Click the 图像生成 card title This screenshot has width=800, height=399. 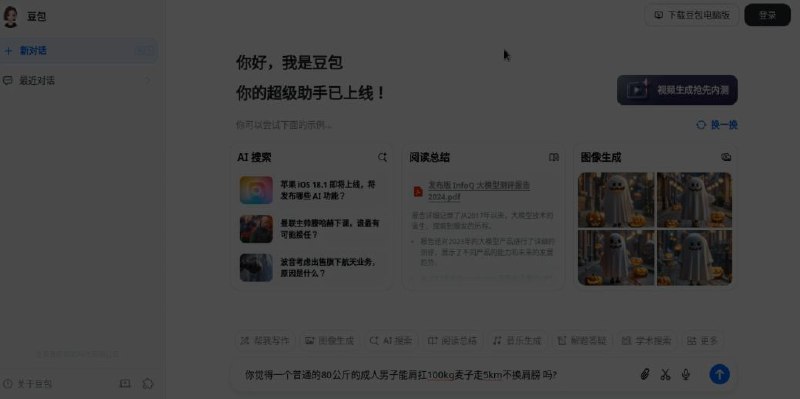pyautogui.click(x=601, y=158)
